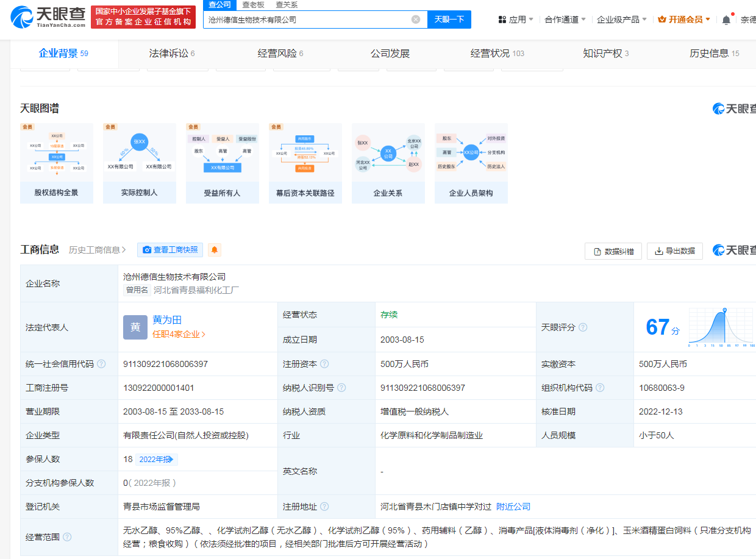Click the 青县市场监督管理局 registration authority value

pyautogui.click(x=162, y=507)
